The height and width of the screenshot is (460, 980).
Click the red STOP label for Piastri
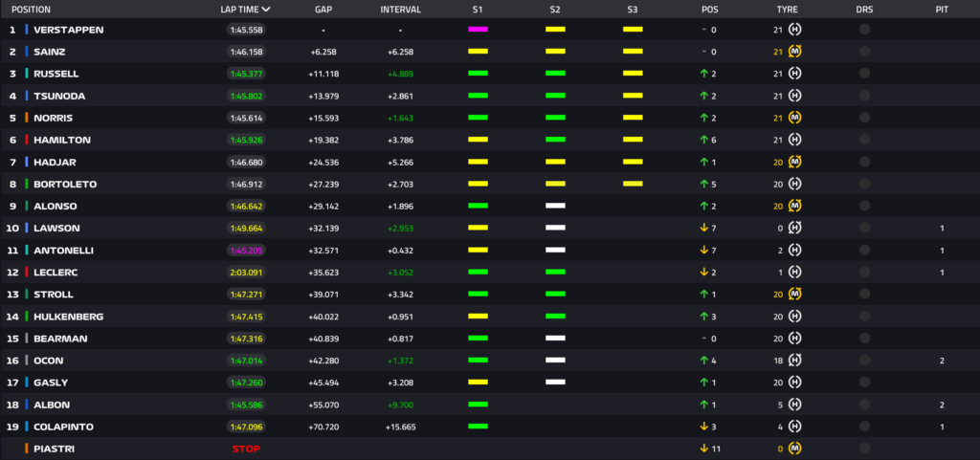click(x=246, y=449)
